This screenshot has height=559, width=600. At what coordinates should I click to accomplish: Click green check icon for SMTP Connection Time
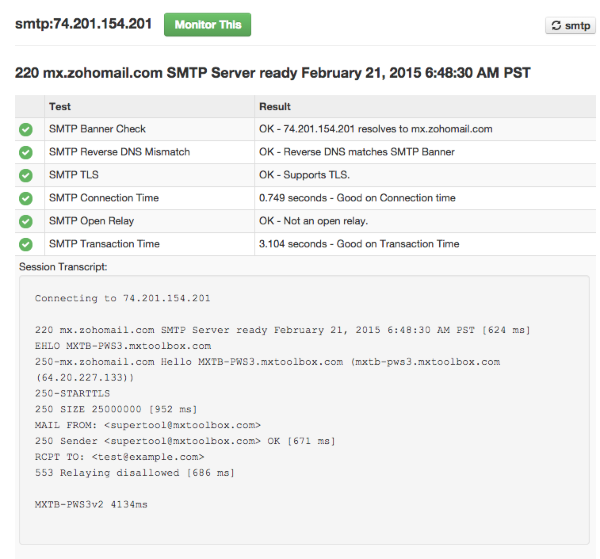[26, 198]
